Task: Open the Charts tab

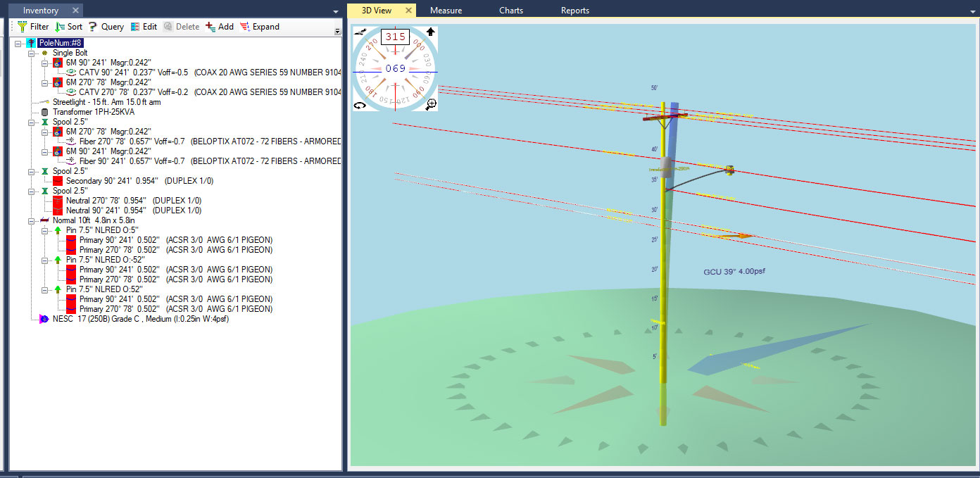Action: coord(511,11)
